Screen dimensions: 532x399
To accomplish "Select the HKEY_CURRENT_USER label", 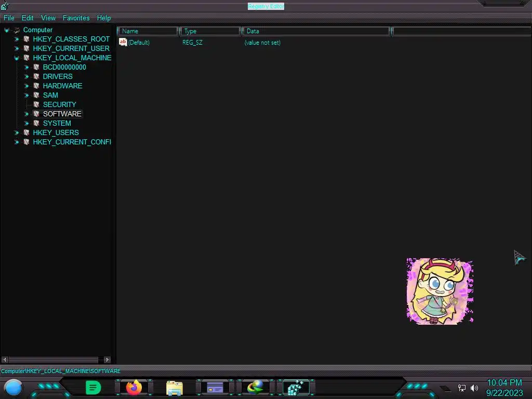I will tap(71, 48).
